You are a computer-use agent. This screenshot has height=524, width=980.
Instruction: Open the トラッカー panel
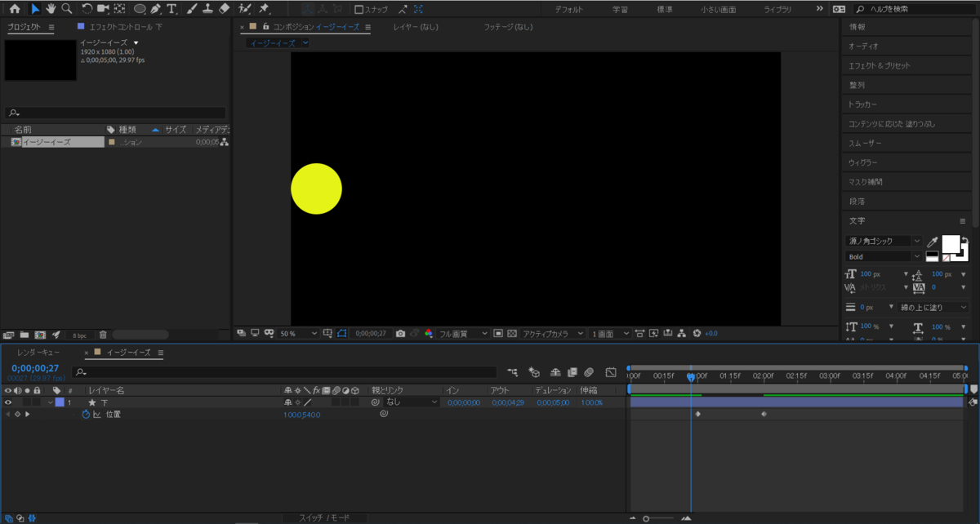[862, 104]
